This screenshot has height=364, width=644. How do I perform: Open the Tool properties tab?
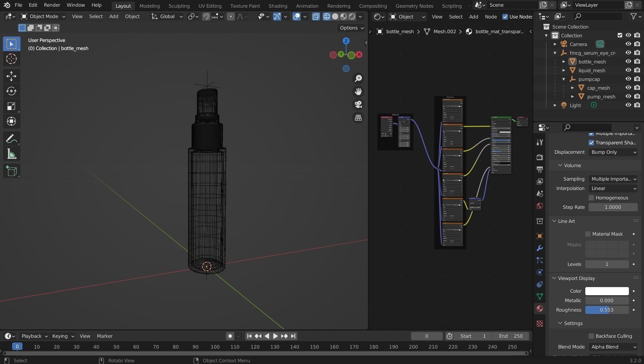click(x=540, y=142)
